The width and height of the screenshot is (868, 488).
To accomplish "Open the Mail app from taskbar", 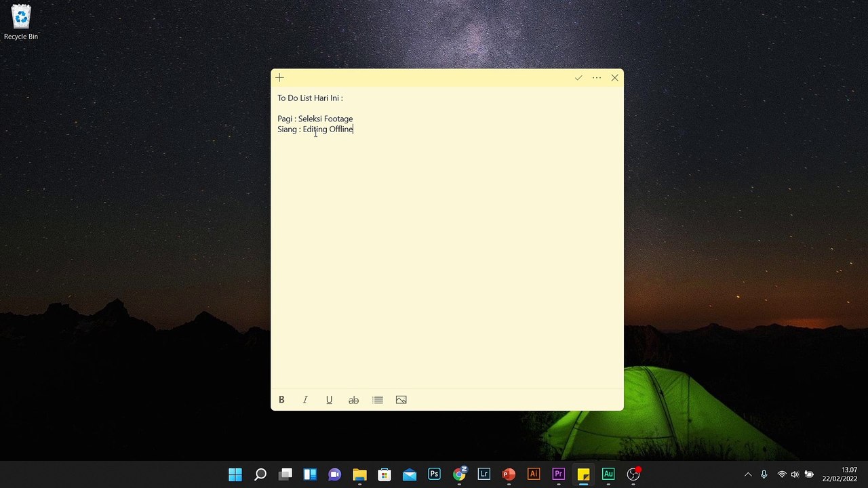I will 410,474.
